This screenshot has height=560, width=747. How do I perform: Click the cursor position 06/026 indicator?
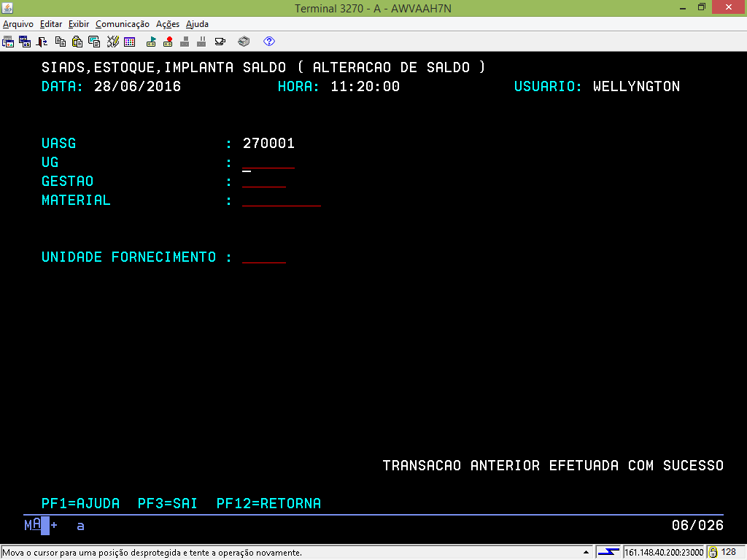(697, 525)
